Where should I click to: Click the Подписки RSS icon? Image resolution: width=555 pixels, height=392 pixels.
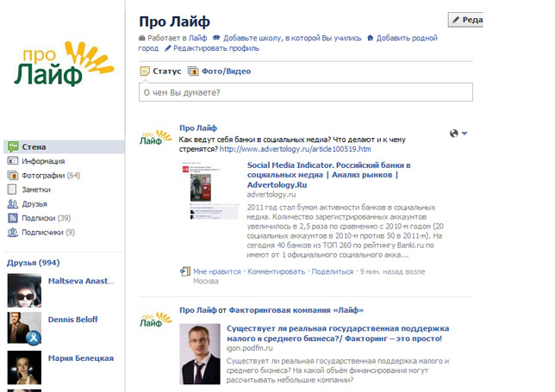tap(13, 218)
